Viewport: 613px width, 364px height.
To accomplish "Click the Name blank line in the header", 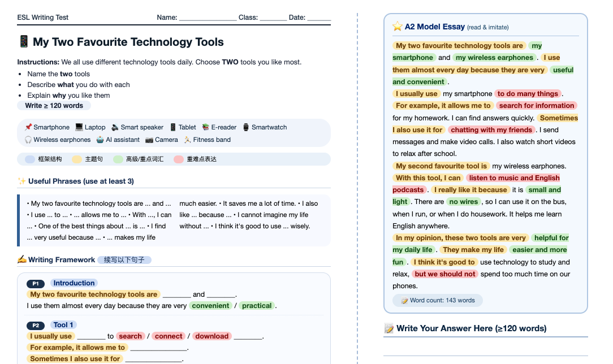I will click(x=208, y=18).
